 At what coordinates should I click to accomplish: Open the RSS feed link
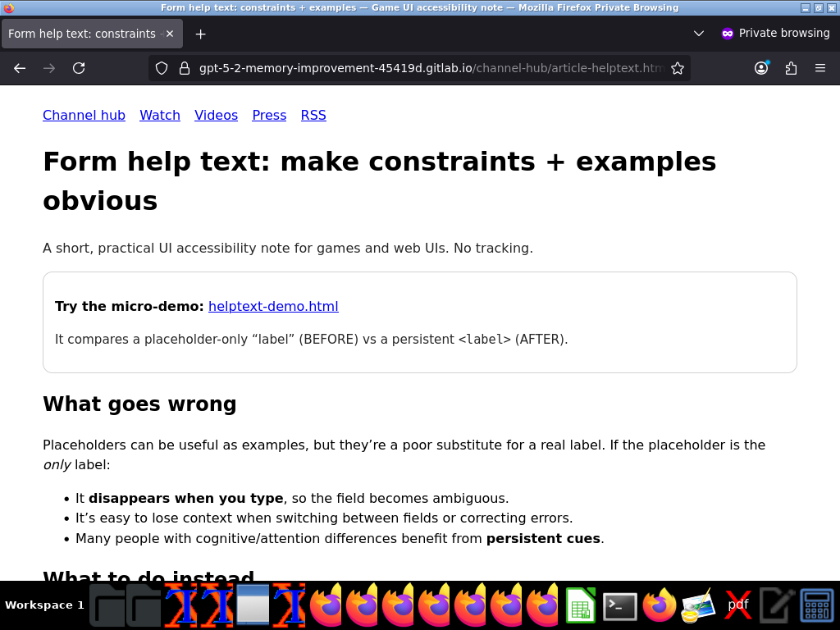point(313,115)
